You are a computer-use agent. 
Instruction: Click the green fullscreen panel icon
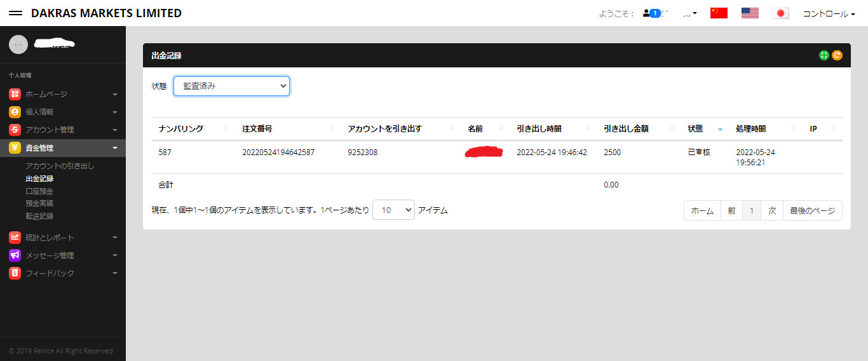click(x=824, y=55)
